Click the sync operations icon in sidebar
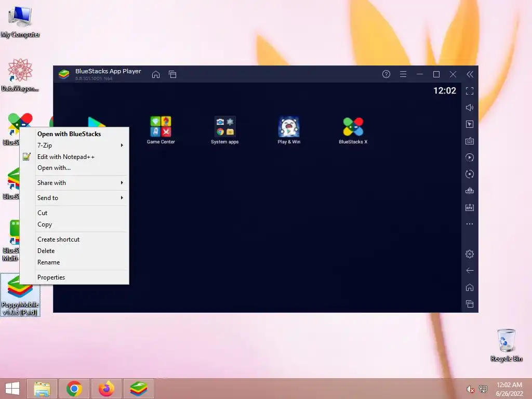 470,157
